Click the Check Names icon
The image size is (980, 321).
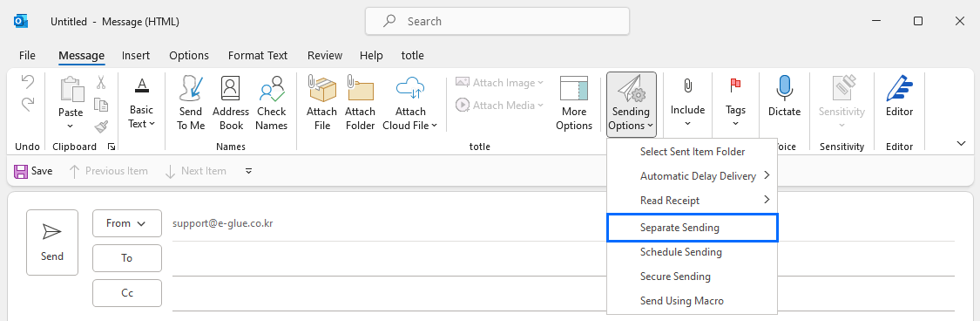pos(272,88)
